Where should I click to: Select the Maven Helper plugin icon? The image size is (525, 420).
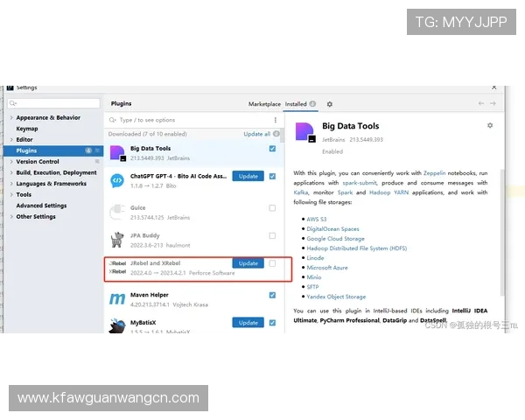click(x=117, y=298)
